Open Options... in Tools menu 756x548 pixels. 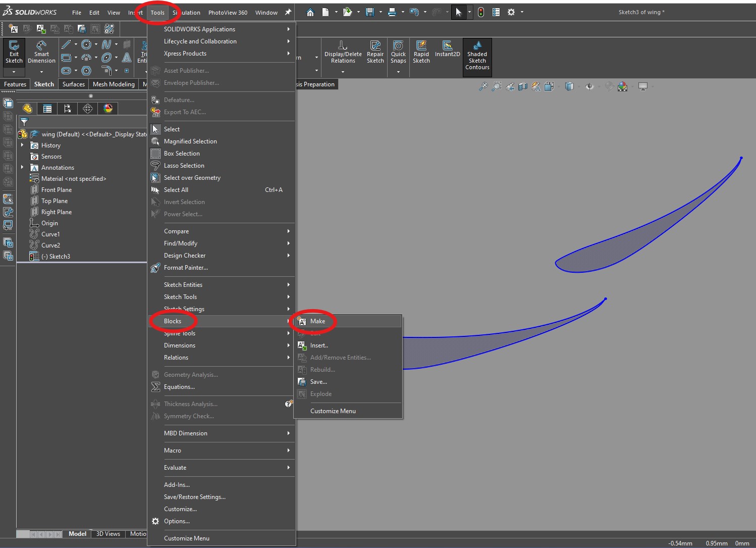pyautogui.click(x=221, y=521)
